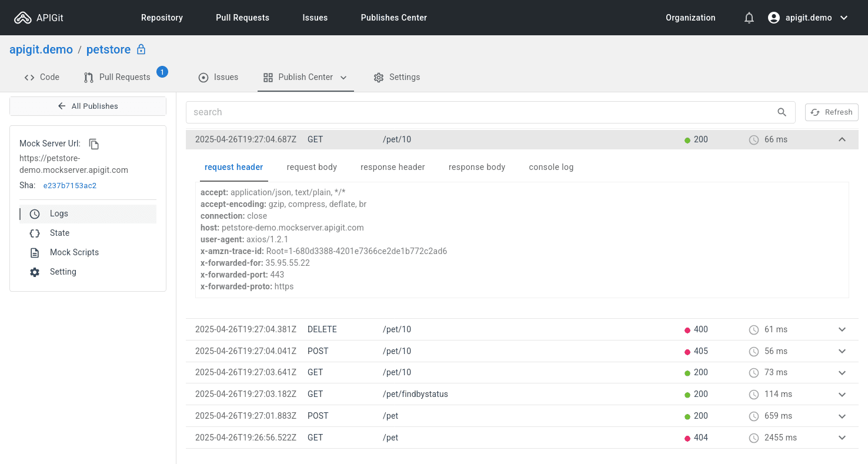
Task: Click the clock icon beside 659 ms
Action: coord(754,416)
